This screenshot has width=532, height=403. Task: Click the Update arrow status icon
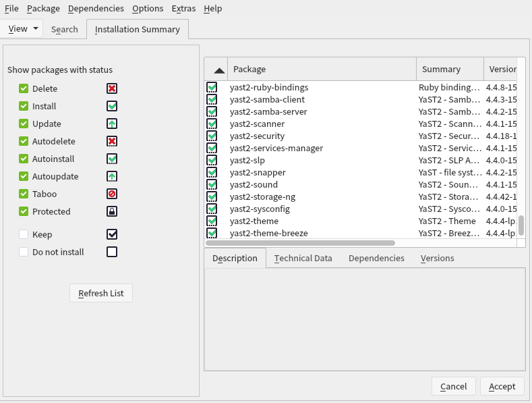pyautogui.click(x=112, y=124)
